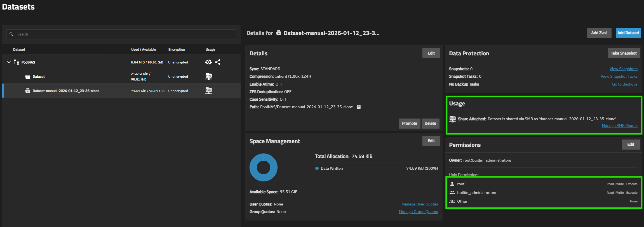Click the PoolNAS apps usage icon

tap(208, 62)
